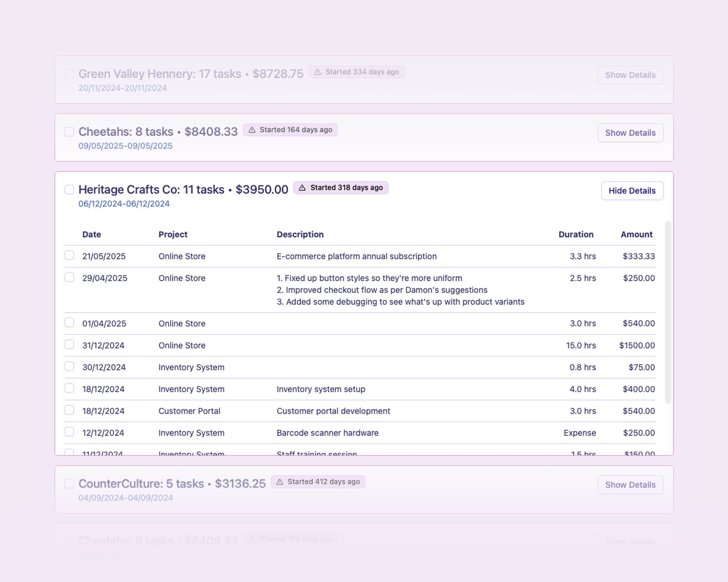This screenshot has height=582, width=728.
Task: Expand Cheetahs with Show Details
Action: pyautogui.click(x=630, y=133)
